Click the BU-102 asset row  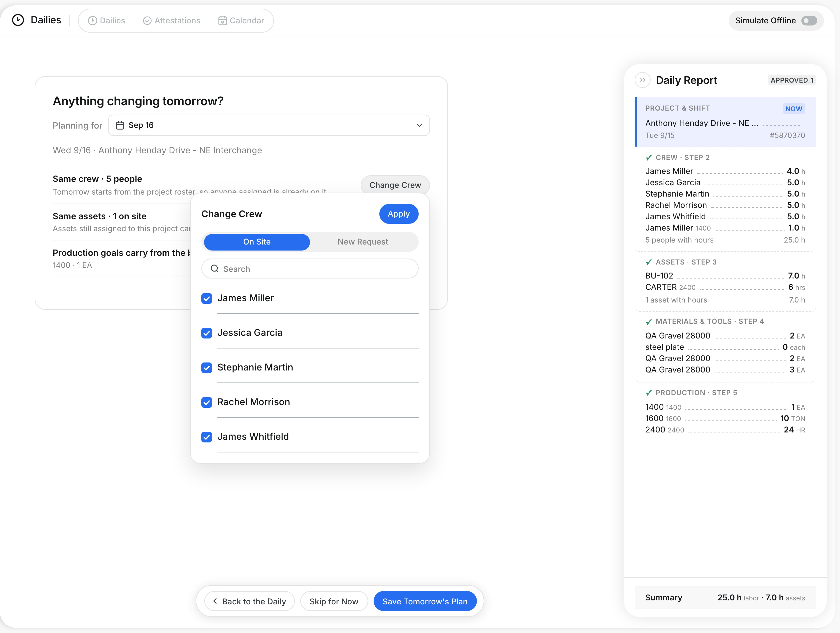pyautogui.click(x=725, y=276)
